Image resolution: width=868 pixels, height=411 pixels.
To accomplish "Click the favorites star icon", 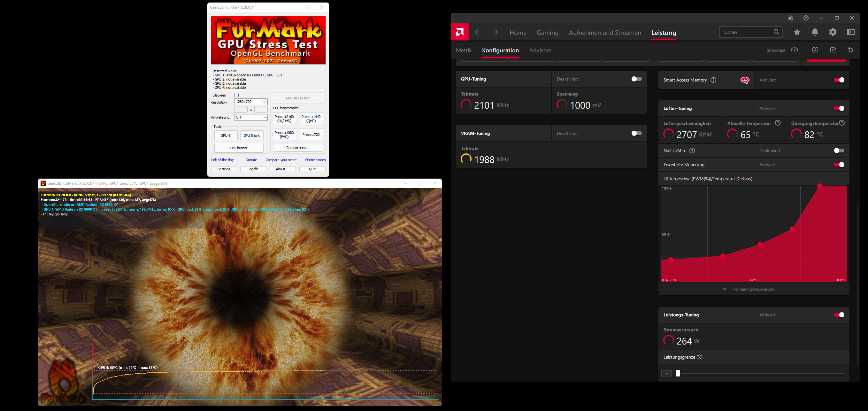I will point(797,32).
